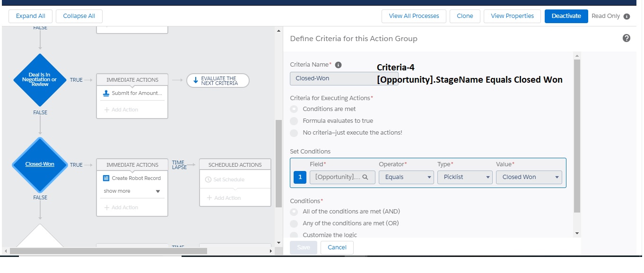
Task: Open the Value Closed Won dropdown
Action: point(529,177)
